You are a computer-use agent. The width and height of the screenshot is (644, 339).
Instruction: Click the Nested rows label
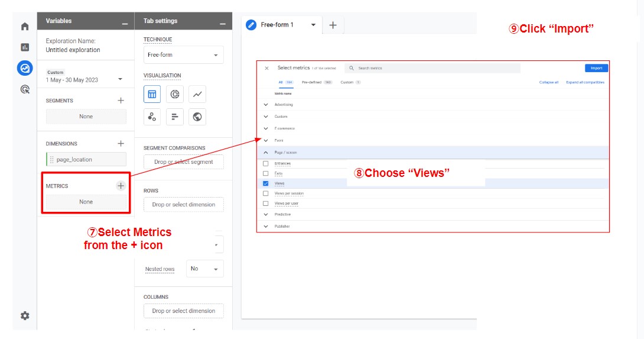pyautogui.click(x=160, y=269)
